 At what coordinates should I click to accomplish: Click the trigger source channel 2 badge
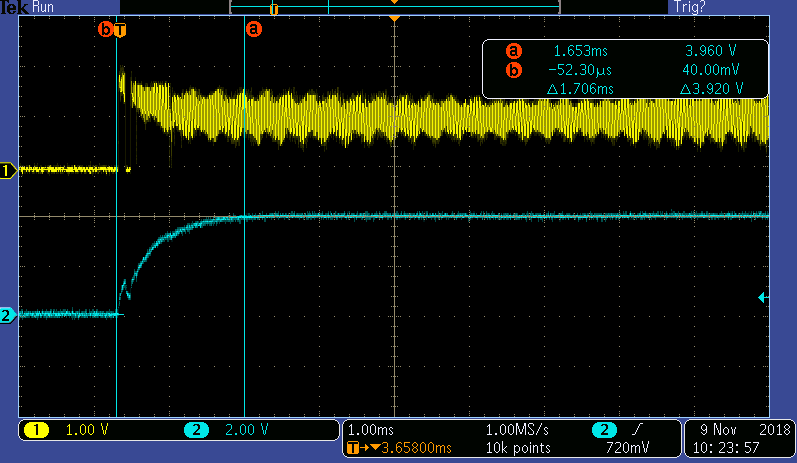click(x=604, y=430)
